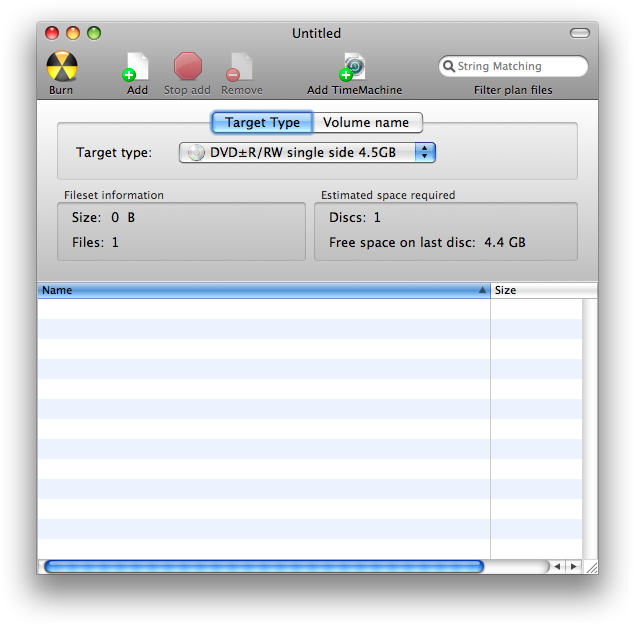Click the toolbar toggle pill button

[579, 33]
